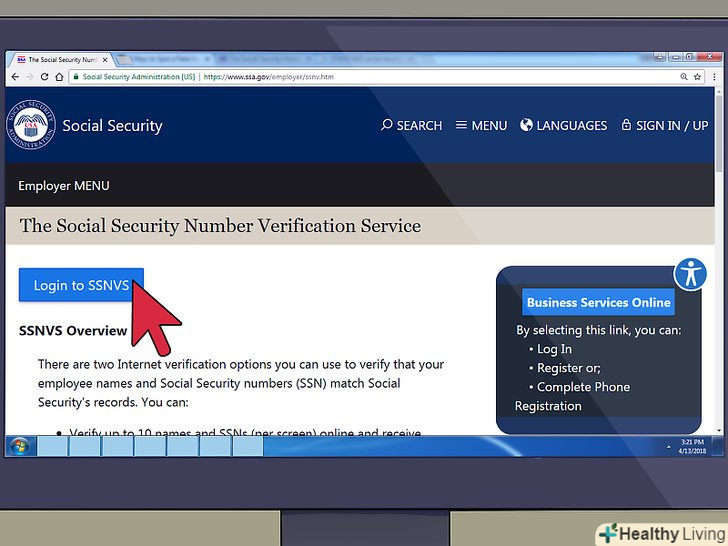Click SIGN IN / UP

point(665,125)
